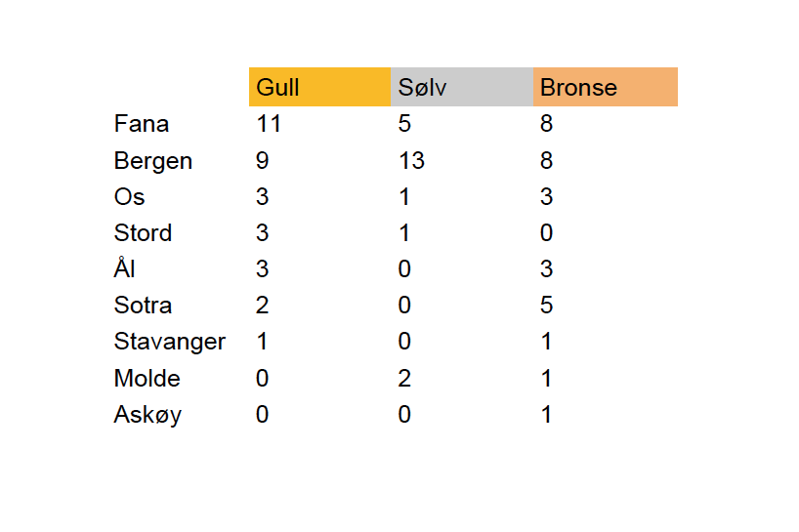Viewport: 799px width, 532px height.
Task: Click Molde's silver count 2
Action: pos(404,379)
